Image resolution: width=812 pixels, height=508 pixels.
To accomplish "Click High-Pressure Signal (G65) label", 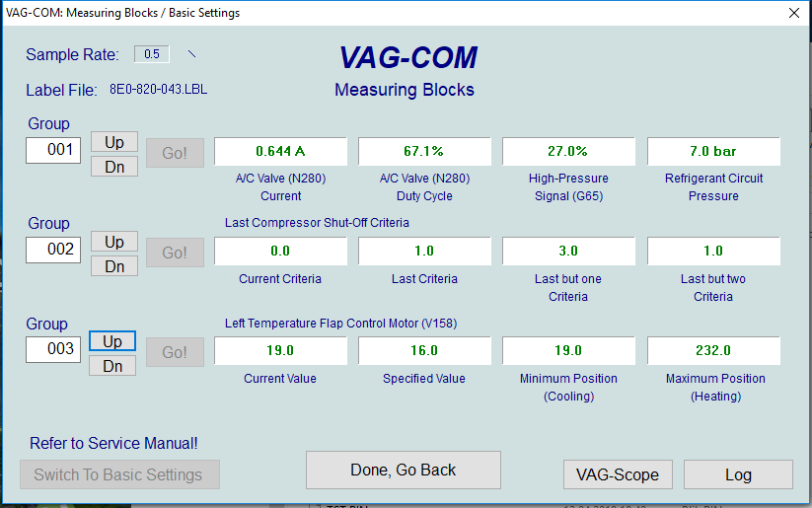I will (568, 187).
